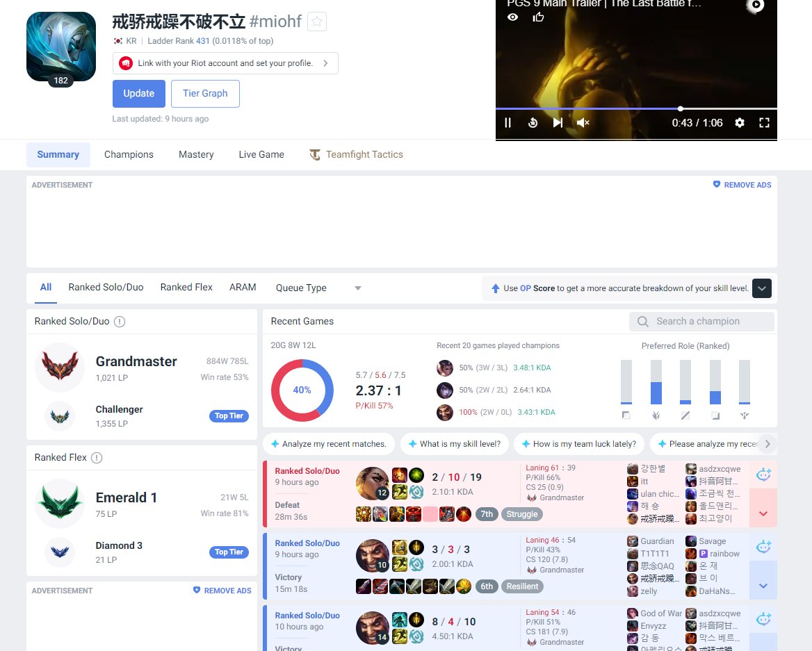This screenshot has width=812, height=651.
Task: Filter by ARAM games
Action: pyautogui.click(x=243, y=287)
